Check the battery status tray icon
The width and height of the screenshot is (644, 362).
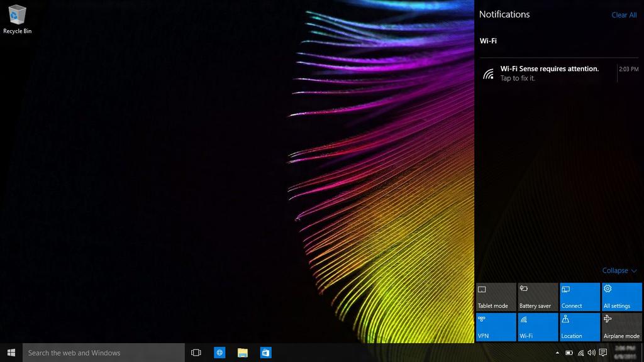tap(569, 353)
